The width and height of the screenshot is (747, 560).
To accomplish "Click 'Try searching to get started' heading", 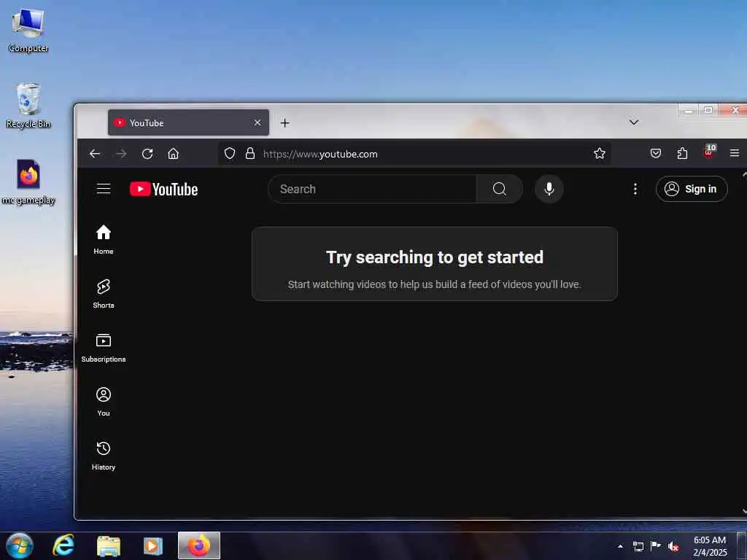I will click(435, 257).
